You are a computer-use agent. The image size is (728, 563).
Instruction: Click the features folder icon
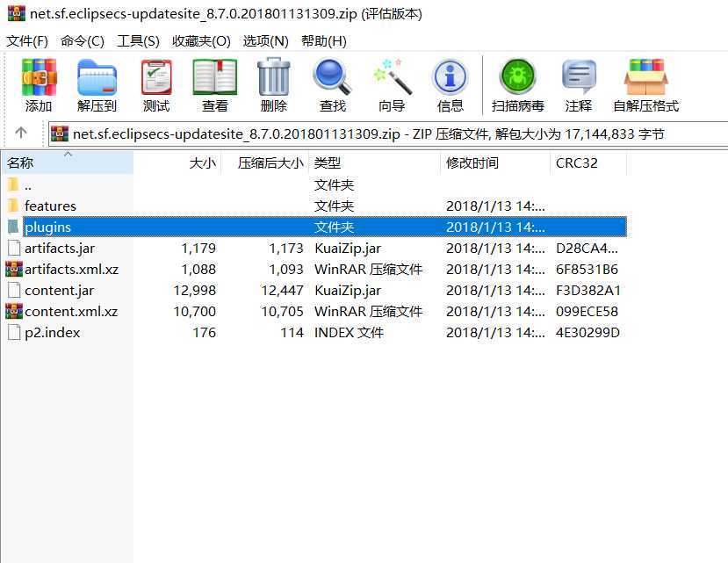click(13, 206)
